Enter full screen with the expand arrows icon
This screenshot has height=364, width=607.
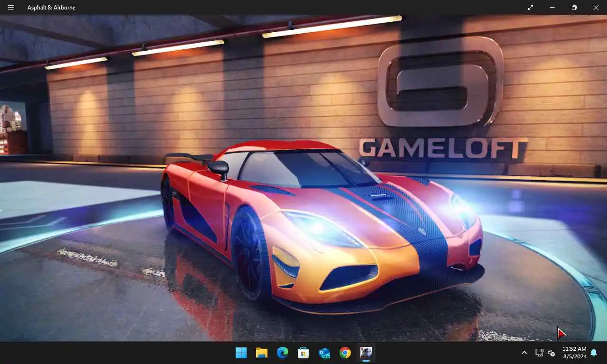(x=531, y=8)
